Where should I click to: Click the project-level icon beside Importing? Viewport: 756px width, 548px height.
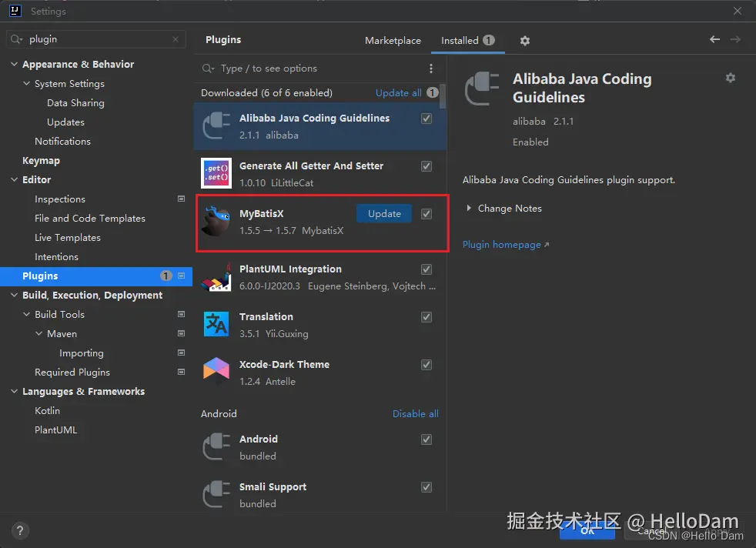click(x=181, y=353)
